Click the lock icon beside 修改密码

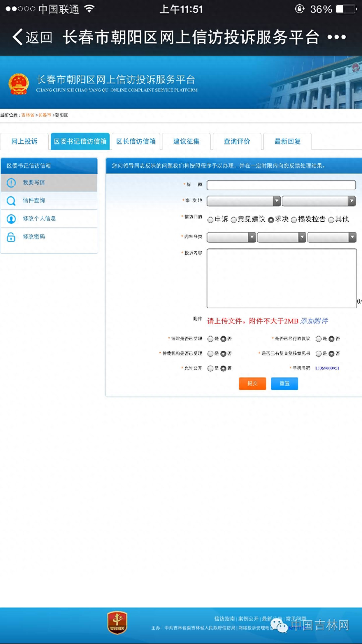(x=11, y=237)
